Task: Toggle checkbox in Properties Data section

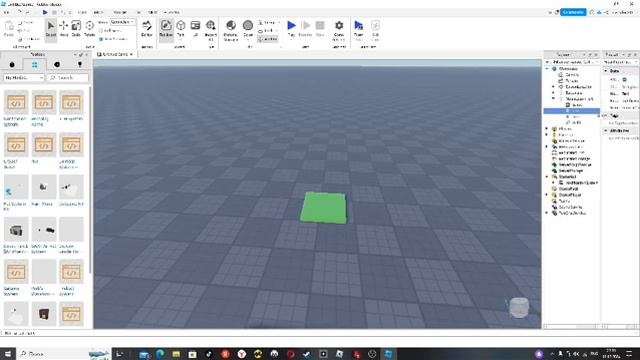Action: (624, 80)
